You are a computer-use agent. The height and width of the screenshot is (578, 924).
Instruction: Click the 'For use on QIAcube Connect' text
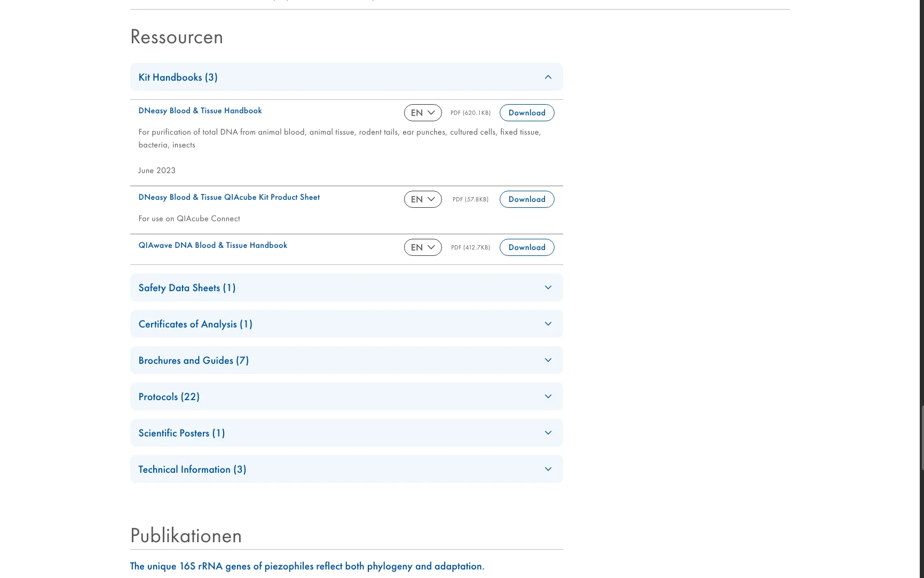tap(189, 218)
